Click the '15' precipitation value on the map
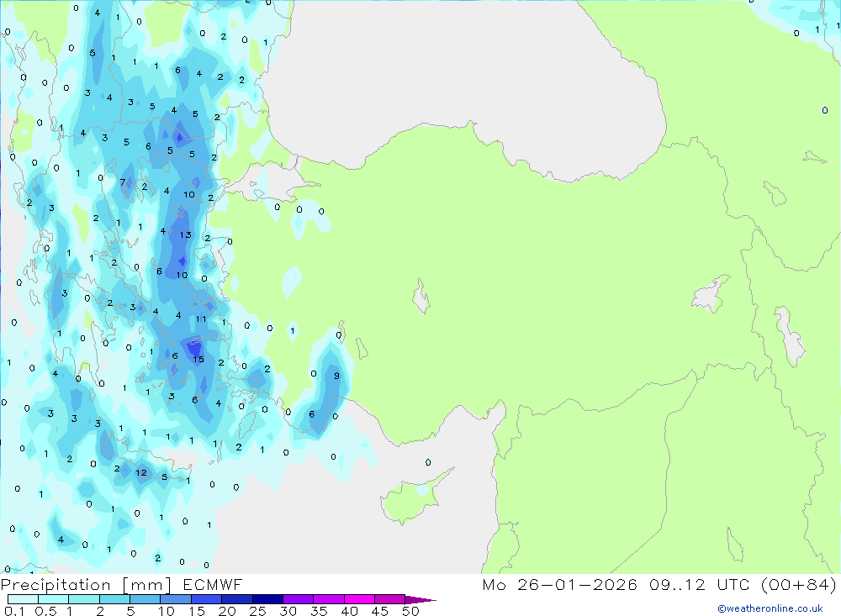841x616 pixels. [x=198, y=359]
